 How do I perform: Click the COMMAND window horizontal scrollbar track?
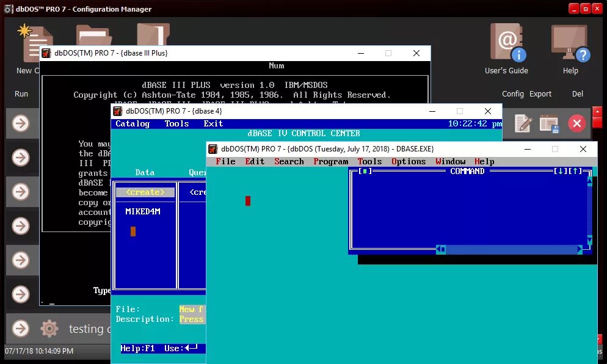tap(511, 250)
